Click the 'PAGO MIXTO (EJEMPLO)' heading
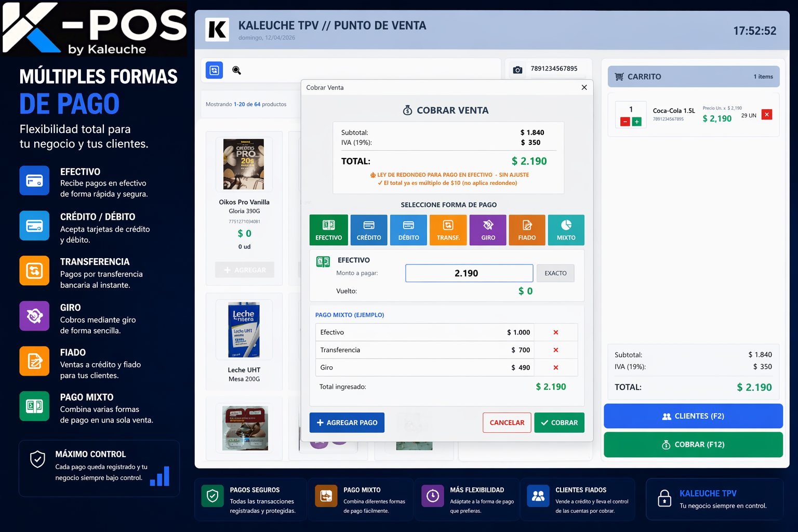 coord(350,315)
